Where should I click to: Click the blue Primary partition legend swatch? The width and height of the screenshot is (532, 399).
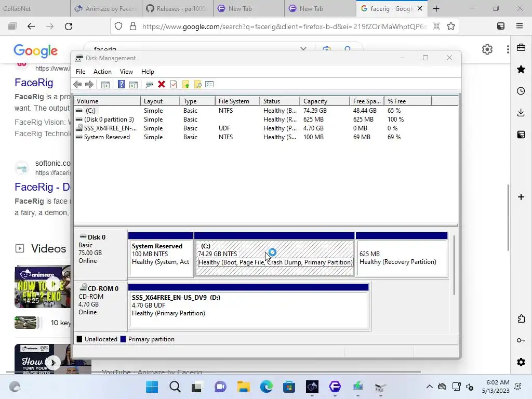123,339
